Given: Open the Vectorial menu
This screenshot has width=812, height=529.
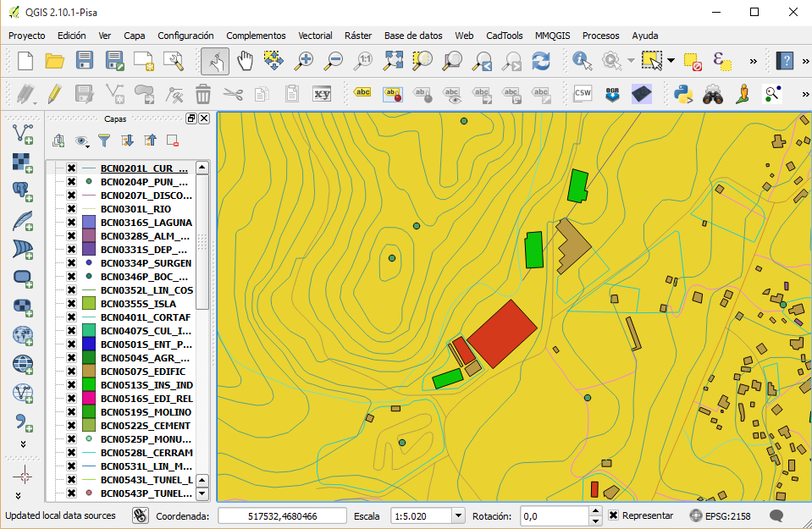Looking at the screenshot, I should click(315, 36).
